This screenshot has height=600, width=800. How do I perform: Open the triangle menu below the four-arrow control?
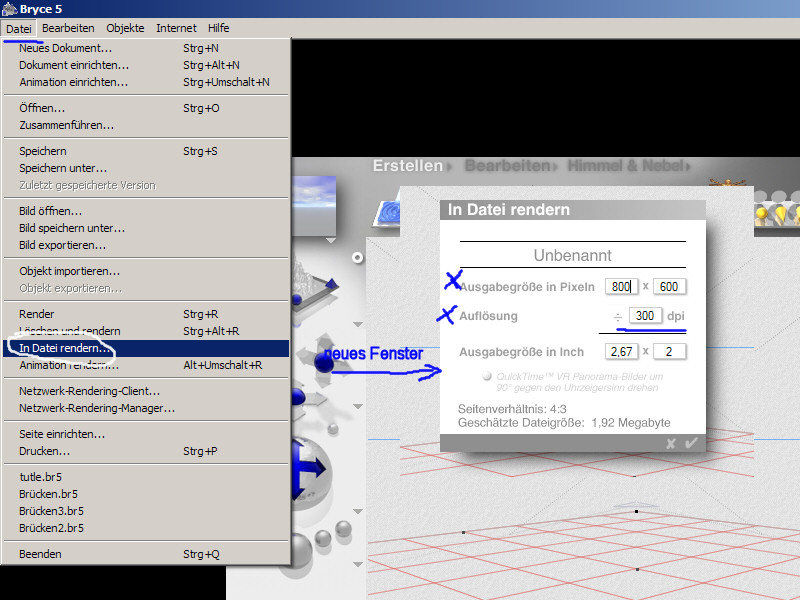point(358,407)
